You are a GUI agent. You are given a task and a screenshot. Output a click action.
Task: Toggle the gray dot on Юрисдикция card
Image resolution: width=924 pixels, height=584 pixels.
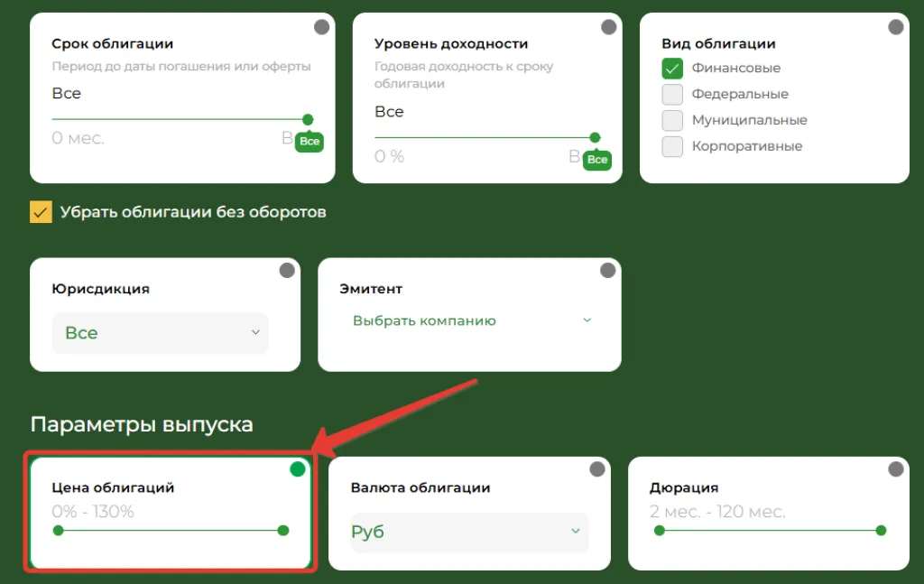[287, 271]
